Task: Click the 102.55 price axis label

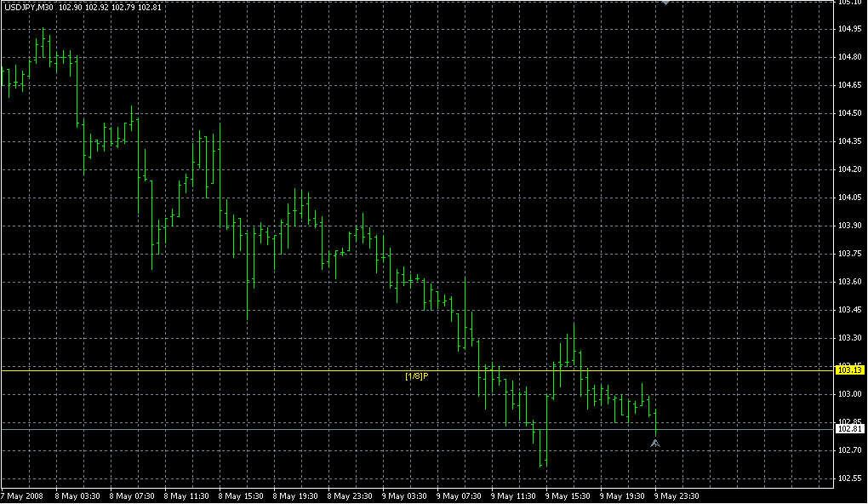Action: pos(850,478)
